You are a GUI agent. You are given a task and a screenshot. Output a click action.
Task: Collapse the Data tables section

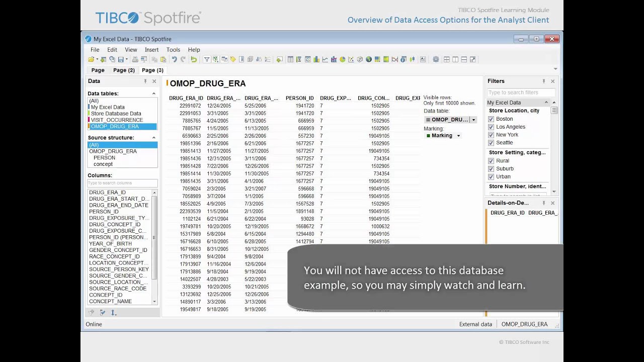pos(154,94)
